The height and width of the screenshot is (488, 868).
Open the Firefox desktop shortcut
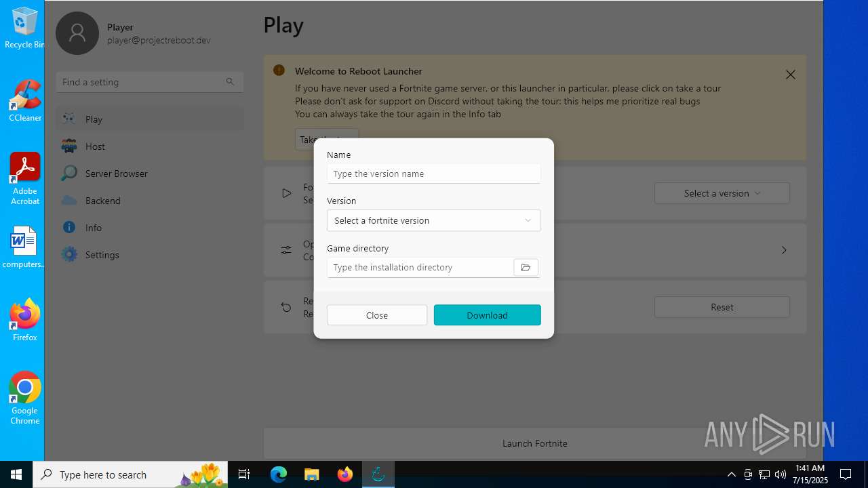pos(24,320)
